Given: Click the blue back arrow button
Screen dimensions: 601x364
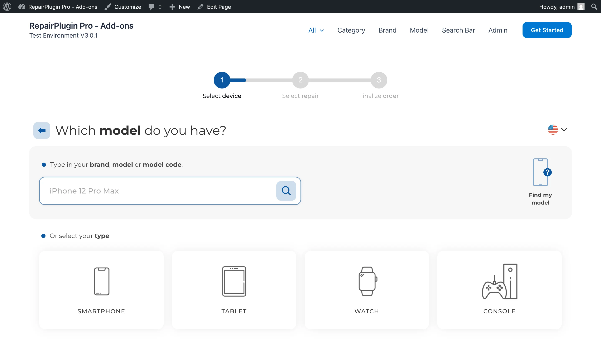Looking at the screenshot, I should click(42, 130).
